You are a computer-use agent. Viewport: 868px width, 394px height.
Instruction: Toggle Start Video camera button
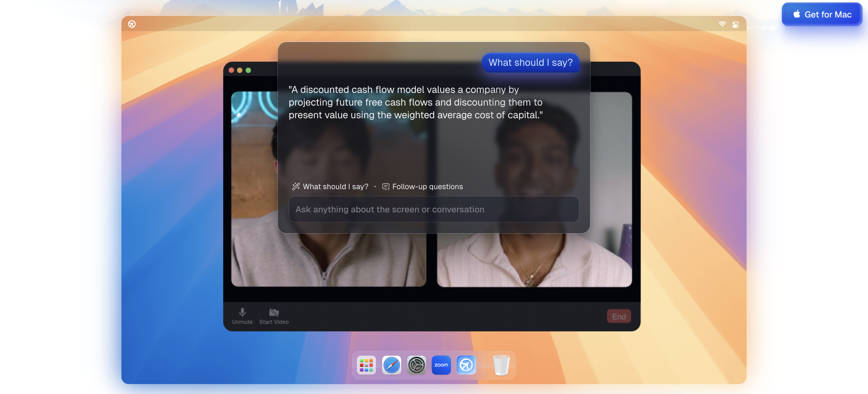274,316
